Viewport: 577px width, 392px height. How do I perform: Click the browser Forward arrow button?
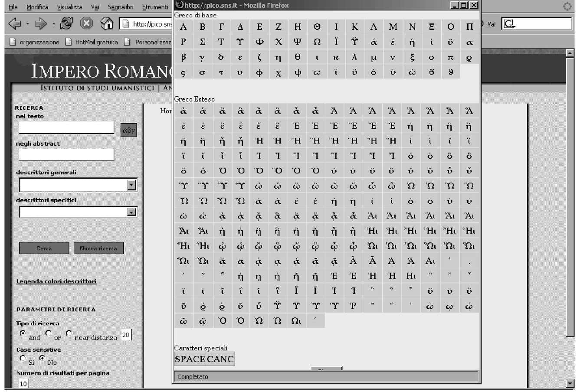point(40,23)
